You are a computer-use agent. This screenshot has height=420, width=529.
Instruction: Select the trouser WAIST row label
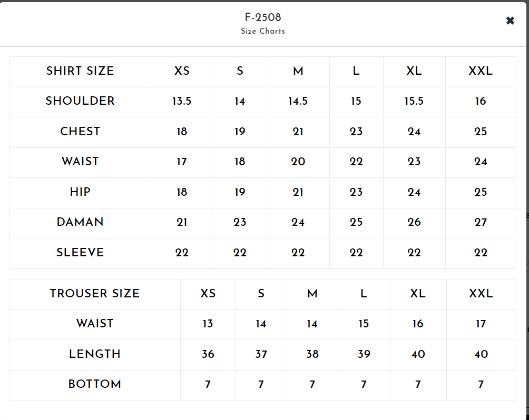[95, 324]
